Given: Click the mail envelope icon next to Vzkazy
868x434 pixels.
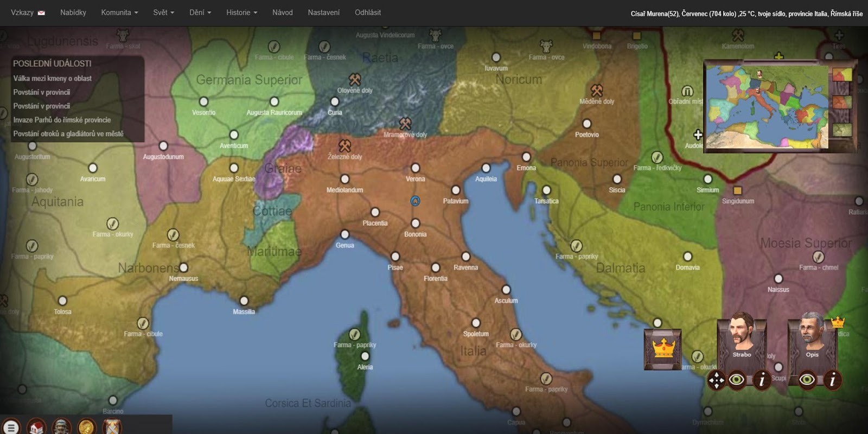Looking at the screenshot, I should 41,12.
